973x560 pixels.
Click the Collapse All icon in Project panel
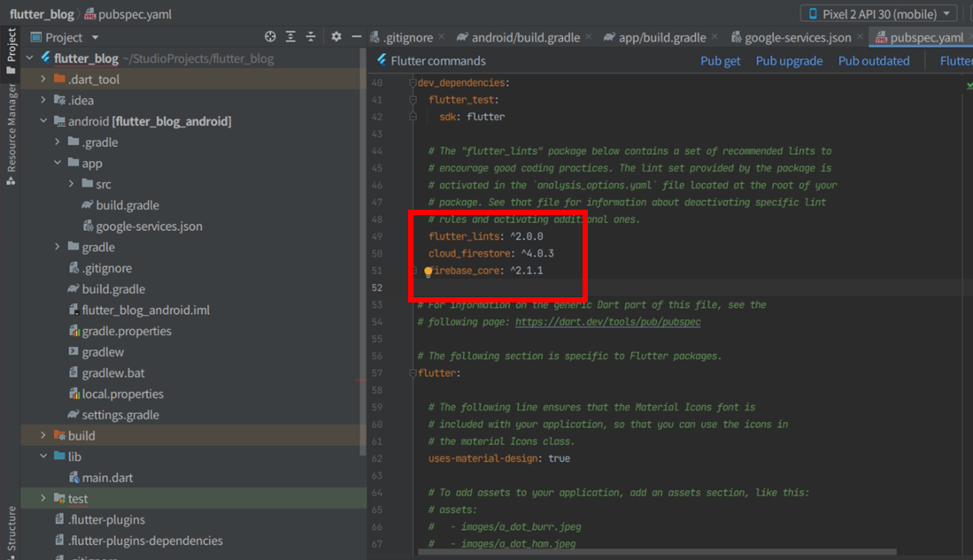click(x=311, y=37)
